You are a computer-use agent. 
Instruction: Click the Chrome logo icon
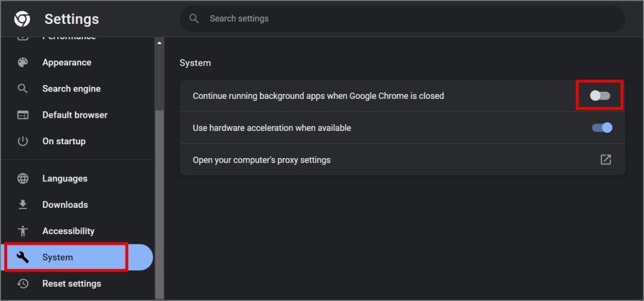[22, 19]
